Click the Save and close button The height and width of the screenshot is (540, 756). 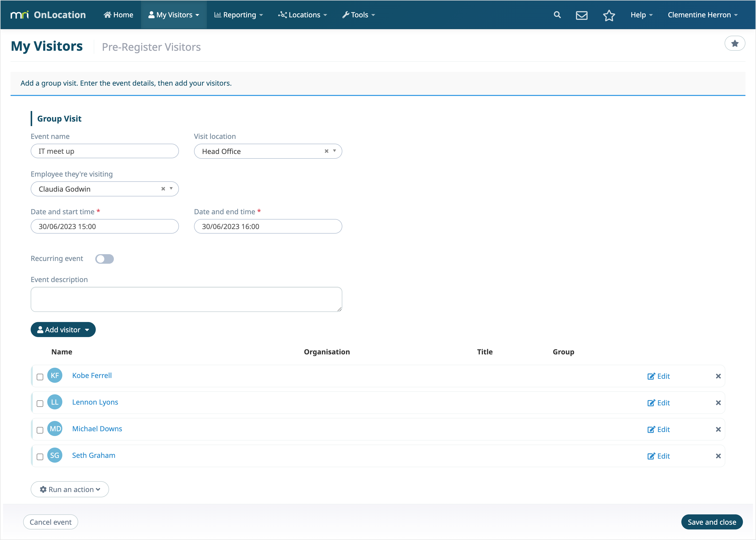tap(712, 522)
